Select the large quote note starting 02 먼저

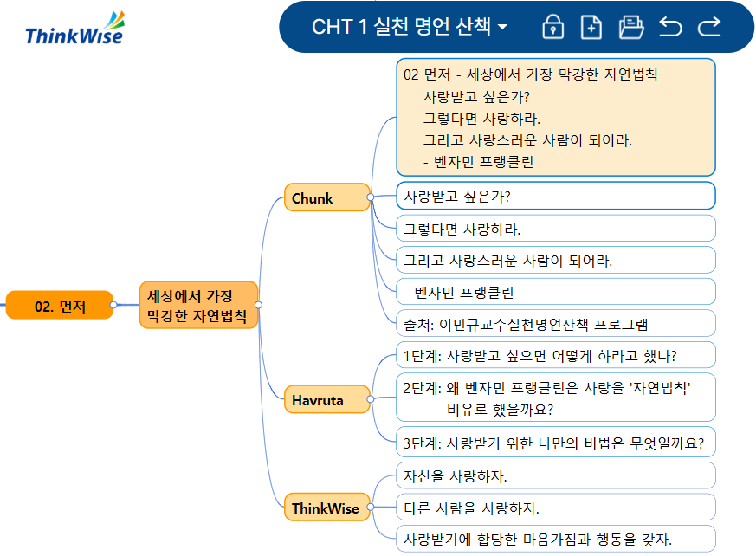click(555, 117)
